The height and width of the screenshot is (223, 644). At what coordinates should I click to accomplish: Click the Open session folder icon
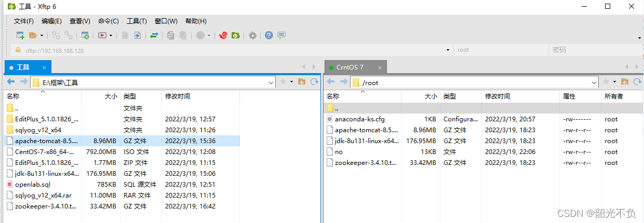(x=33, y=35)
